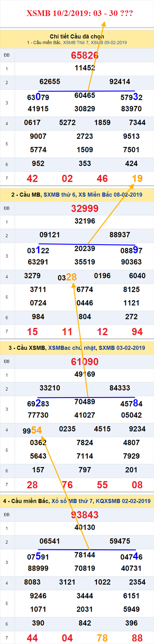Image resolution: width=154 pixels, height=644 pixels.
Task: Click first prize number 11452
Action: (x=85, y=68)
